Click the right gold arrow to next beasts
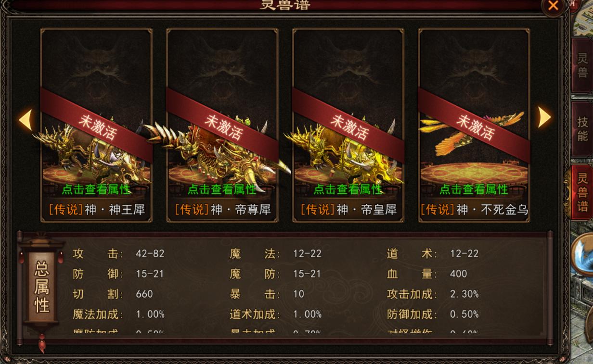The width and height of the screenshot is (593, 364). pyautogui.click(x=544, y=117)
